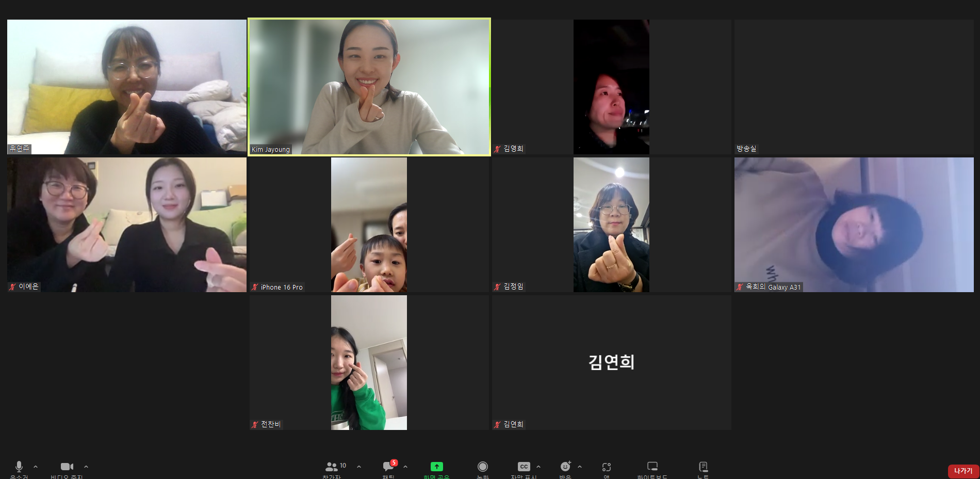Open the whiteboard icon
The image size is (980, 479).
(x=652, y=467)
